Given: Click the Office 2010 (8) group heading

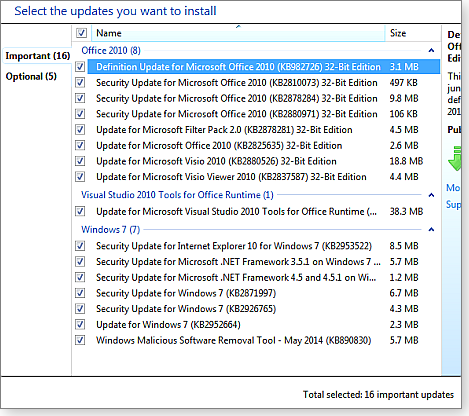Looking at the screenshot, I should [x=111, y=51].
